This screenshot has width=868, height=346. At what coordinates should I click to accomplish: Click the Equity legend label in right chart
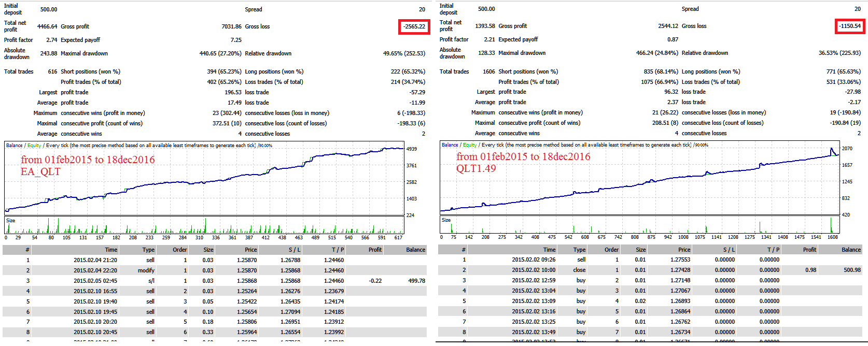coord(470,145)
